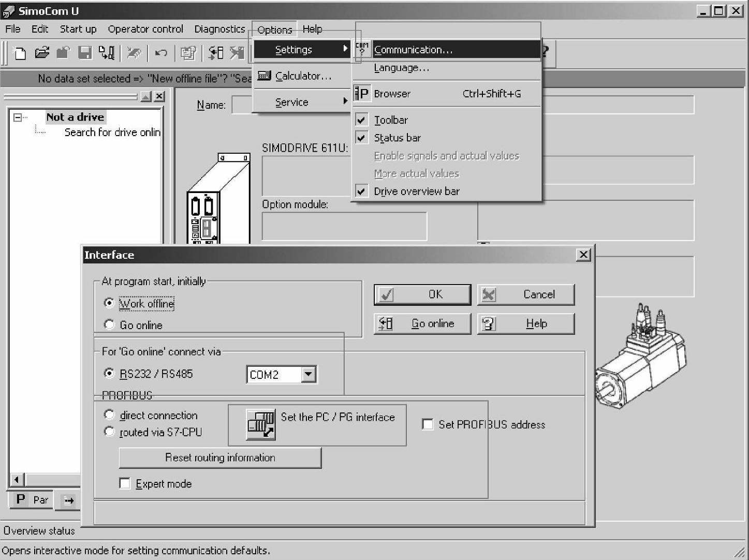Select the RS232 / RS485 radio button
749x560 pixels.
(x=109, y=373)
